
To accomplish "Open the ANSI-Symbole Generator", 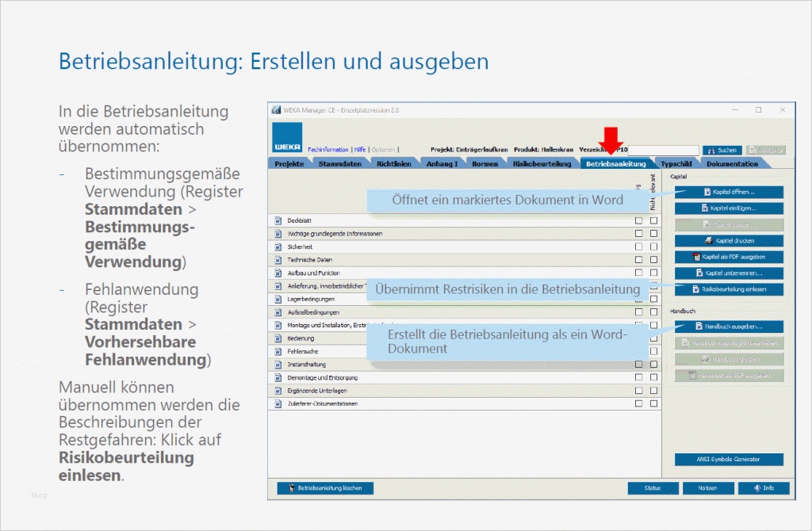I will pyautogui.click(x=727, y=460).
